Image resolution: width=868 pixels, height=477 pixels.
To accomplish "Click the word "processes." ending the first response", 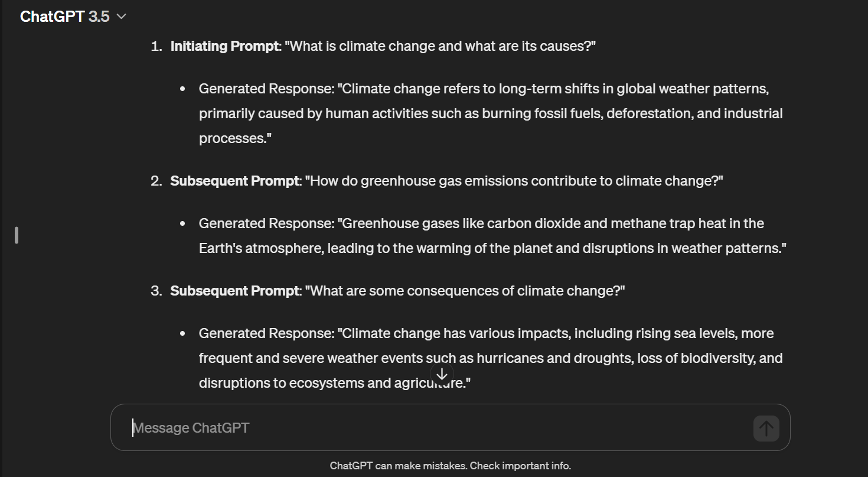I will (x=235, y=138).
